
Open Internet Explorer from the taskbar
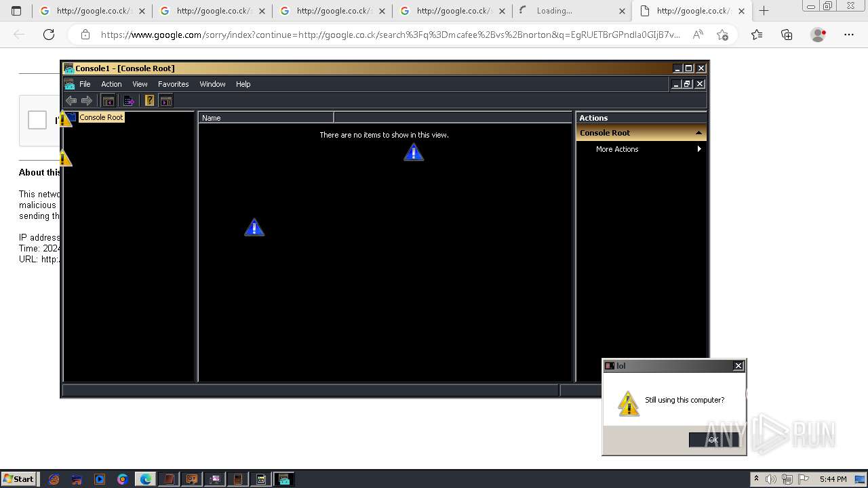click(x=54, y=479)
